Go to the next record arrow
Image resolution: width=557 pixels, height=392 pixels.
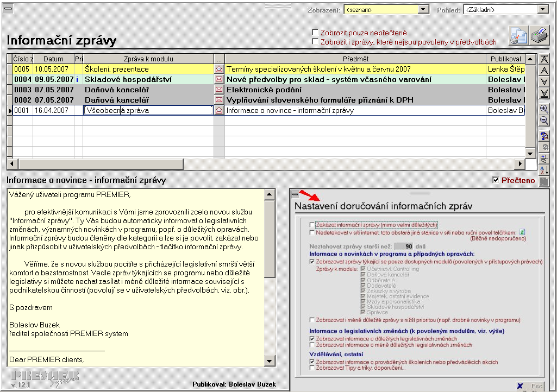[544, 82]
